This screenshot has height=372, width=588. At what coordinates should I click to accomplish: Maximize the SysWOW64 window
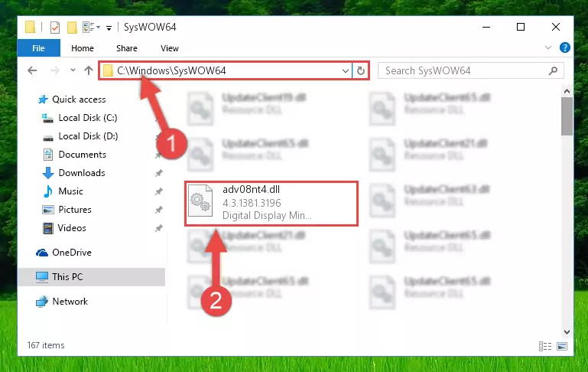click(521, 27)
